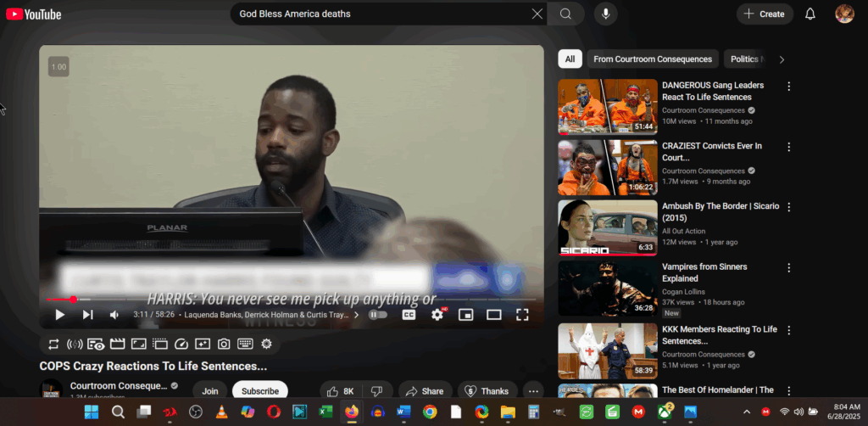This screenshot has width=868, height=426.
Task: Take a screenshot with camera icon
Action: tap(224, 344)
